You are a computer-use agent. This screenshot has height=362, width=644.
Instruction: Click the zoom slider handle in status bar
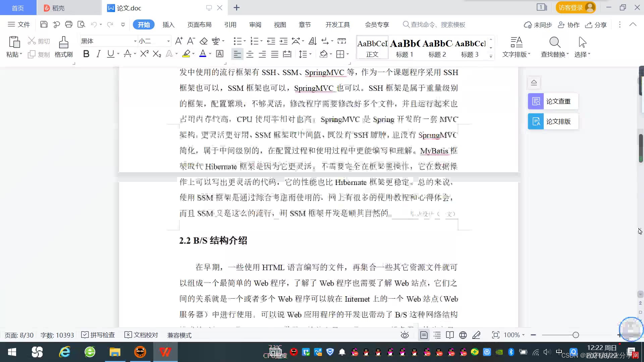click(576, 335)
